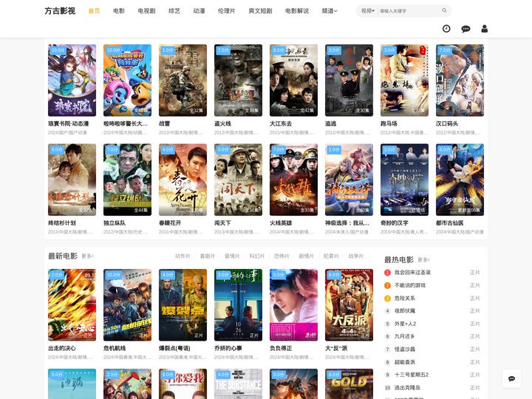Open the 电影 menu item

coord(119,11)
